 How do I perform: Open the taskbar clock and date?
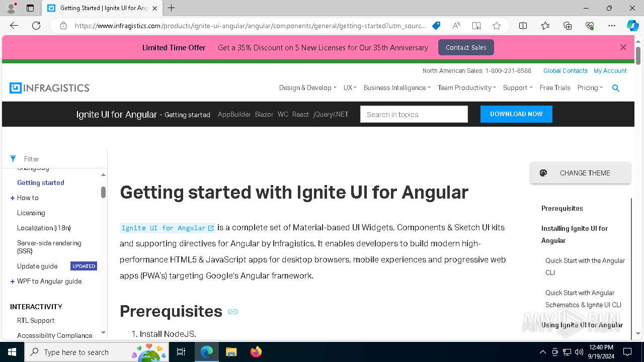click(x=601, y=352)
